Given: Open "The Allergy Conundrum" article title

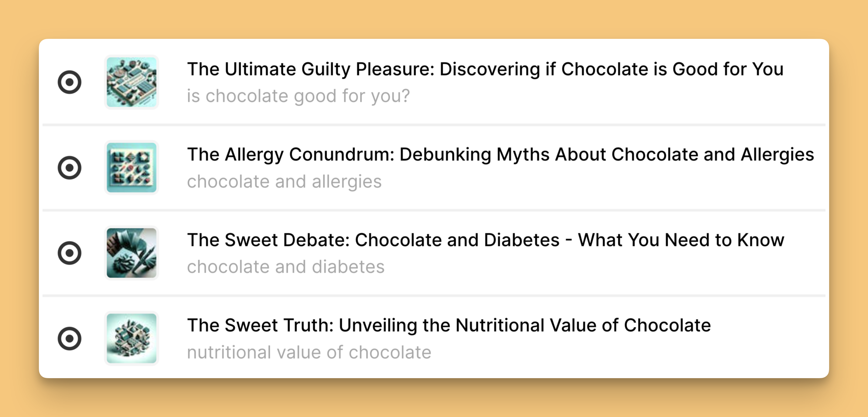Looking at the screenshot, I should (501, 154).
